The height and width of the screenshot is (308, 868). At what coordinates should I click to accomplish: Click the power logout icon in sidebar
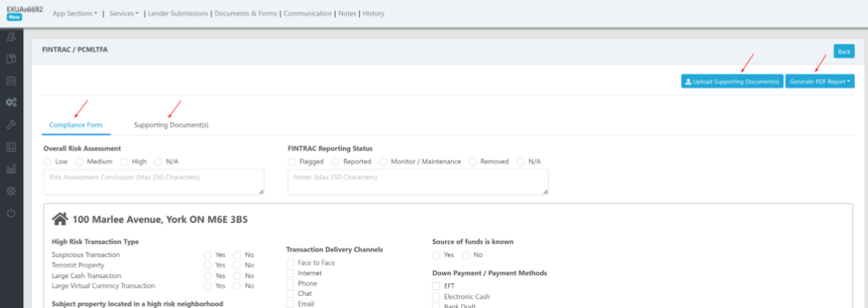(11, 214)
